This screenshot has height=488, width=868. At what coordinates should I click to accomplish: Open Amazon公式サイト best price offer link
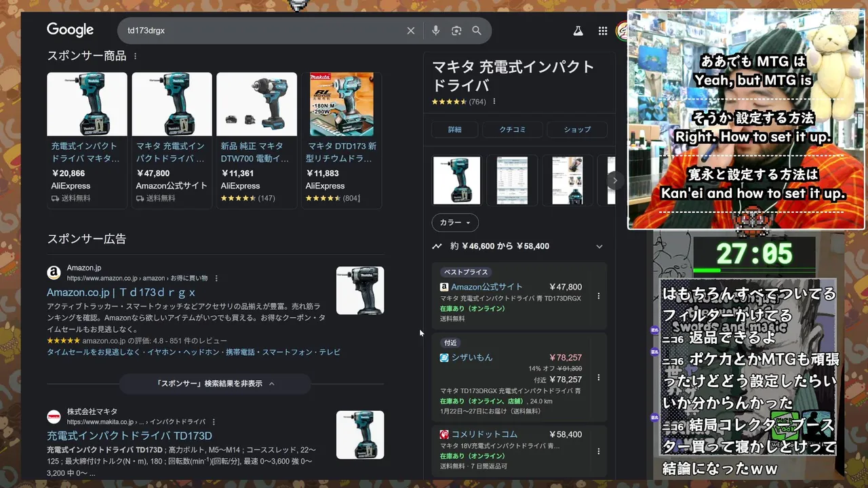coord(487,287)
